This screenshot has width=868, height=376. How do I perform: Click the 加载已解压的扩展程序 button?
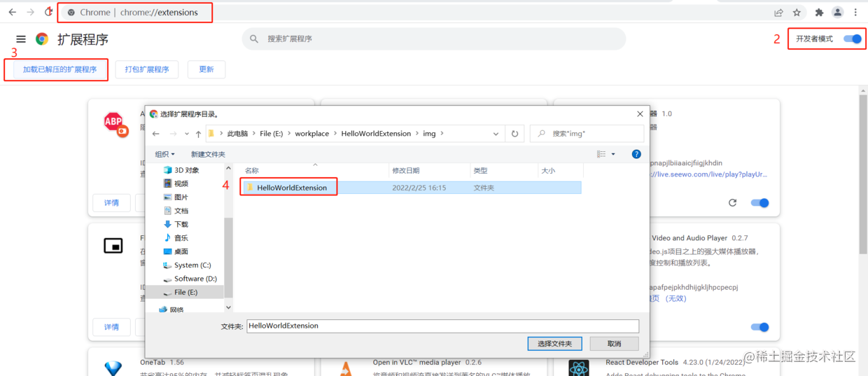59,69
